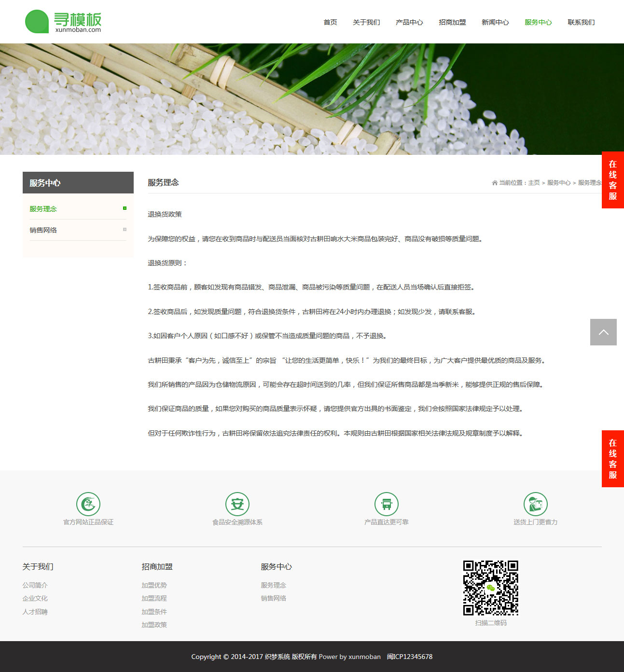
Task: Select 服务理念 in the left sidebar
Action: [x=43, y=209]
